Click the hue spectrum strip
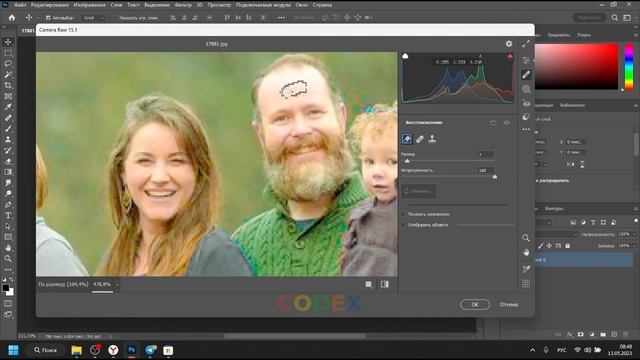Screen dimensions: 640x360 pos(629,67)
